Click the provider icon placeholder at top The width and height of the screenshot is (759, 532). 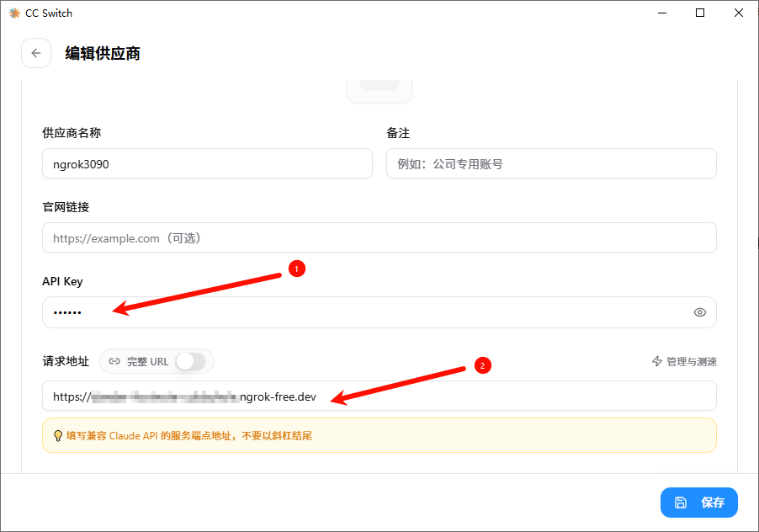coord(379,92)
